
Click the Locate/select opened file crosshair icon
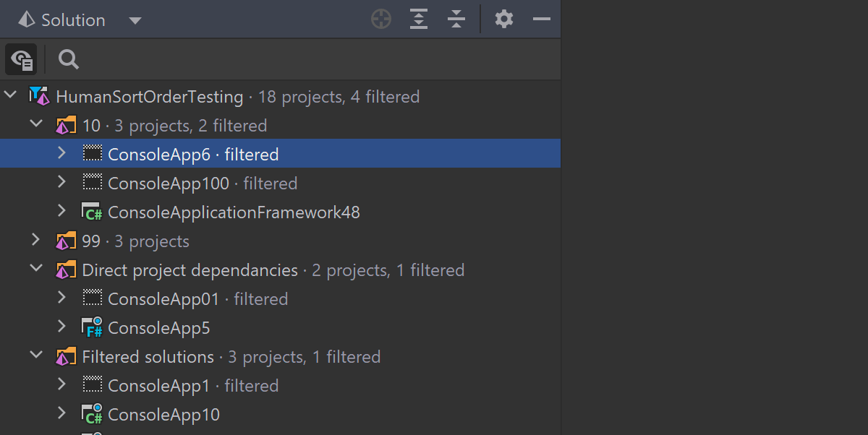click(381, 20)
